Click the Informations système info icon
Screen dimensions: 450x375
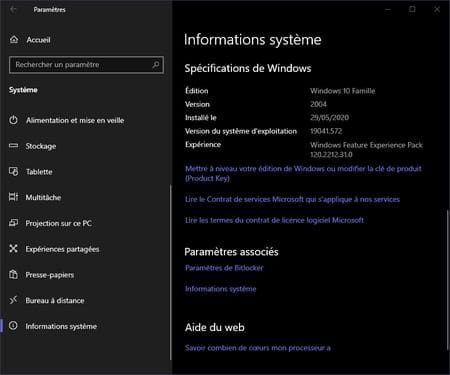coord(13,326)
